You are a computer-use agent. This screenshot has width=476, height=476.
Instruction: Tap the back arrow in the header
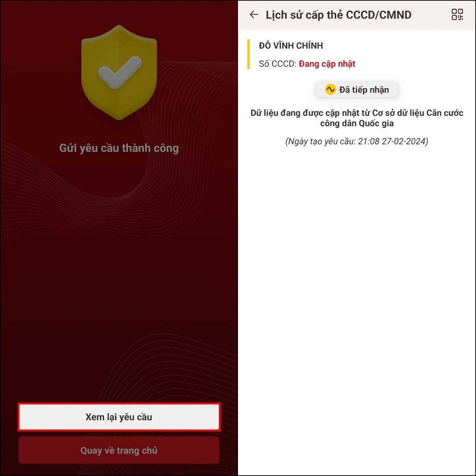pyautogui.click(x=254, y=14)
